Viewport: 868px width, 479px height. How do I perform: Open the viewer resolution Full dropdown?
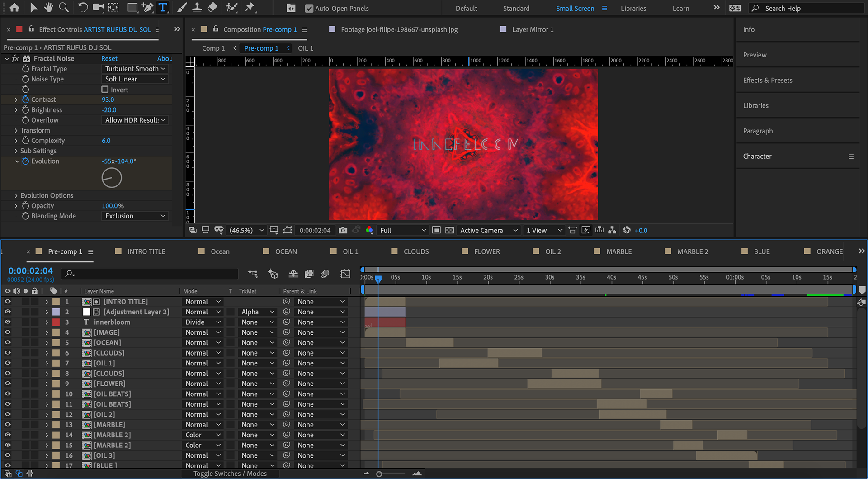403,230
